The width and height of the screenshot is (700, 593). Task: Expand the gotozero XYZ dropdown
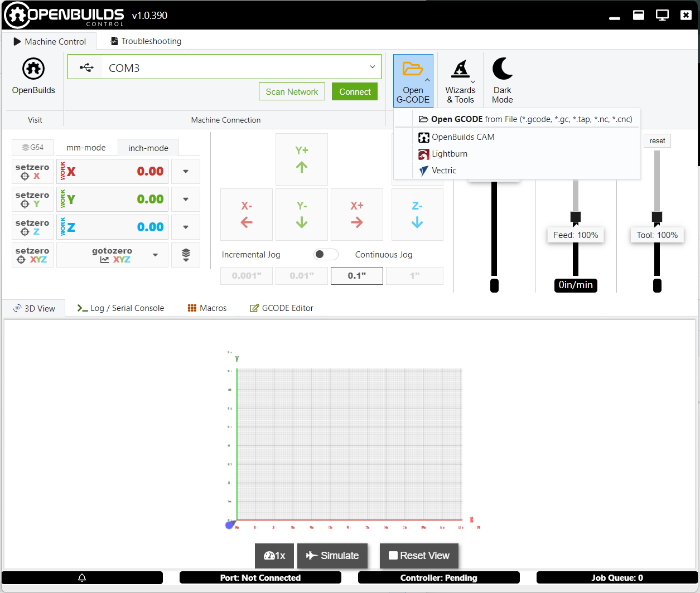155,255
